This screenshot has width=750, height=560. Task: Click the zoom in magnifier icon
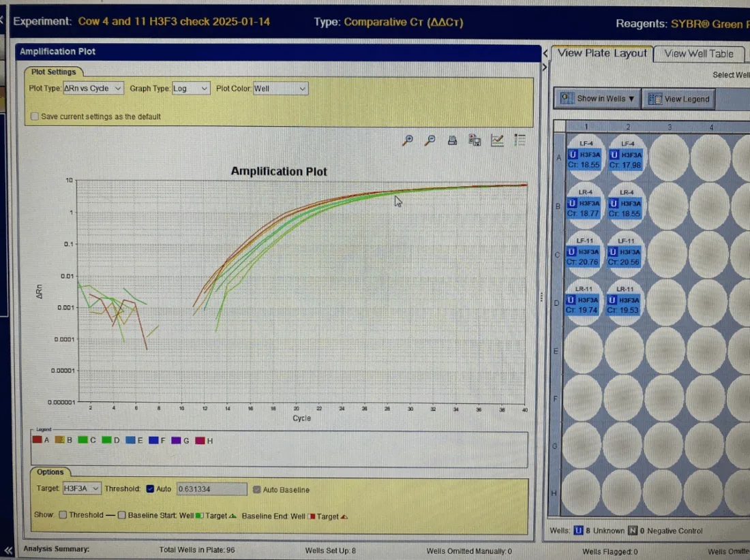[408, 140]
